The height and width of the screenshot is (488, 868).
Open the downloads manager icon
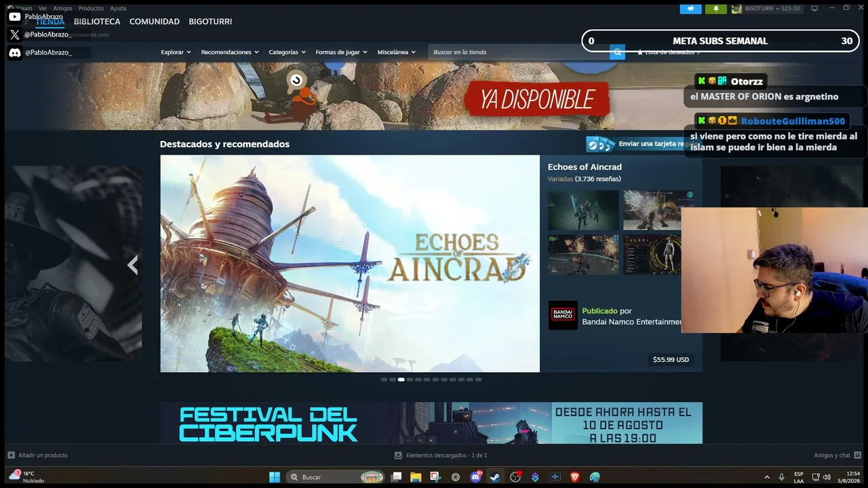pyautogui.click(x=399, y=455)
